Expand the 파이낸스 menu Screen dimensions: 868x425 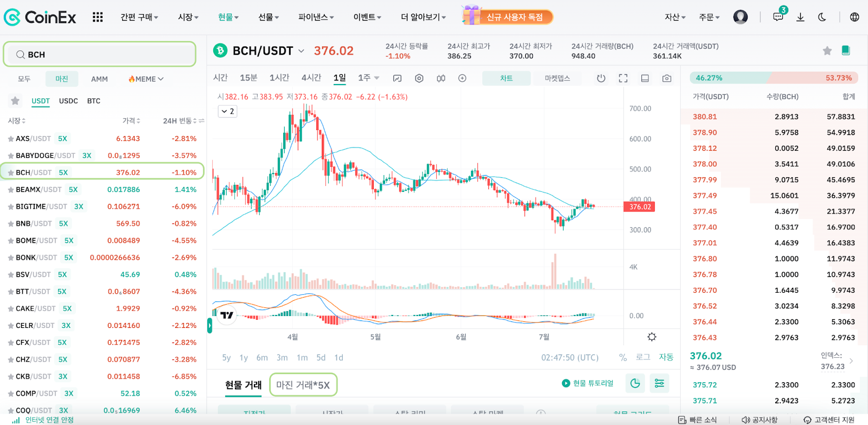tap(316, 17)
